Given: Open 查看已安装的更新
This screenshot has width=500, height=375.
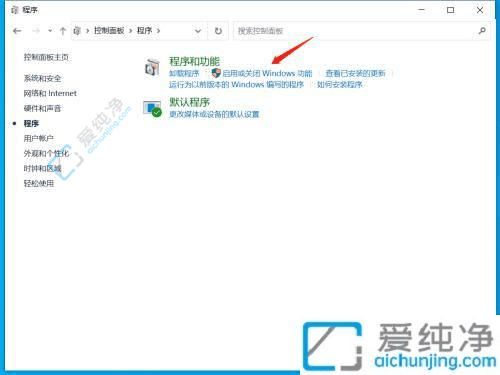Looking at the screenshot, I should (355, 73).
